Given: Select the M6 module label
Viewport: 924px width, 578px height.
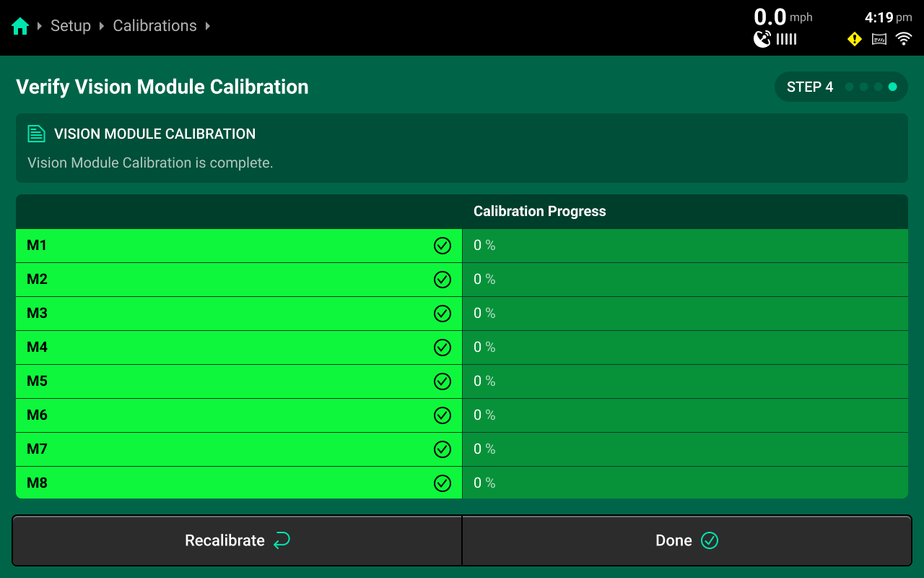Looking at the screenshot, I should tap(37, 415).
